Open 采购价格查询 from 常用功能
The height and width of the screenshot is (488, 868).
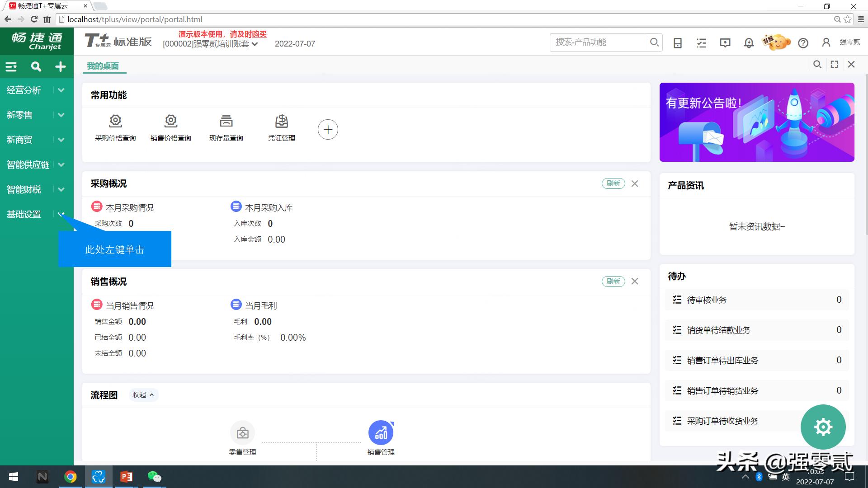pos(115,128)
